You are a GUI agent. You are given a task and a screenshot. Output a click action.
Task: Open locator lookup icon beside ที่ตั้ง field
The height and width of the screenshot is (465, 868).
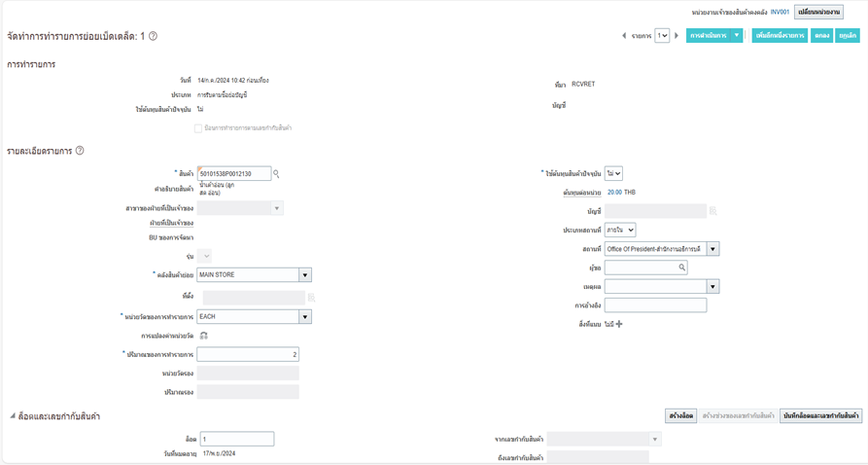pos(312,298)
